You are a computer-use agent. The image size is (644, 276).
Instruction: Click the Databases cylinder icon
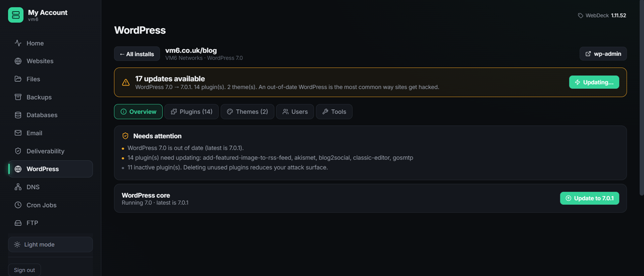[18, 115]
